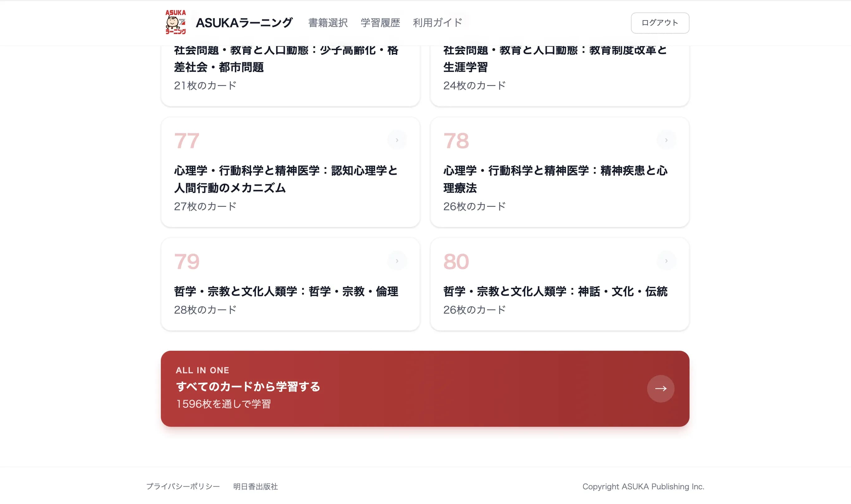This screenshot has height=504, width=851.
Task: Click the ALL IN ONE label
Action: click(202, 370)
